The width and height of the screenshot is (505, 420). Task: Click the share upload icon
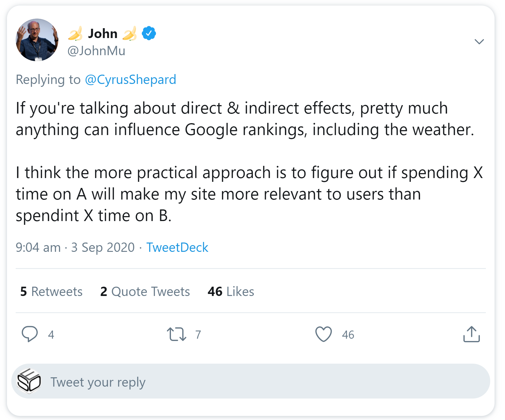click(x=473, y=335)
